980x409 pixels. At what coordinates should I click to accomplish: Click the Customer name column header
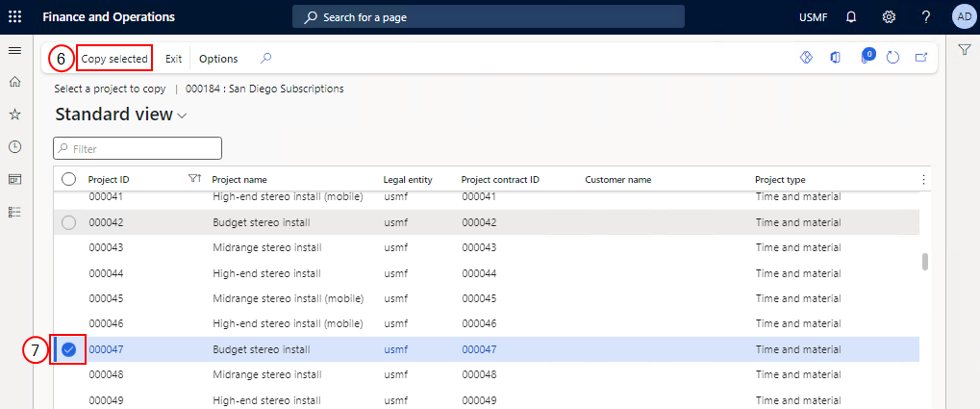tap(618, 180)
